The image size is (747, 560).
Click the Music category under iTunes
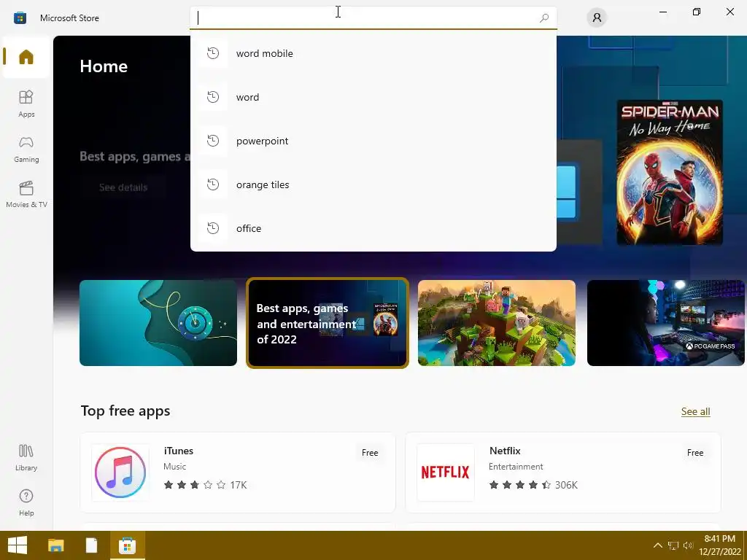coord(174,467)
